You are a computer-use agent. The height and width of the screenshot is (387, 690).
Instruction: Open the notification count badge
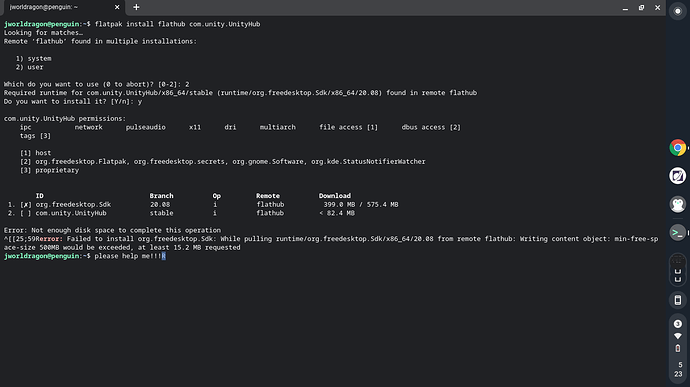click(678, 324)
